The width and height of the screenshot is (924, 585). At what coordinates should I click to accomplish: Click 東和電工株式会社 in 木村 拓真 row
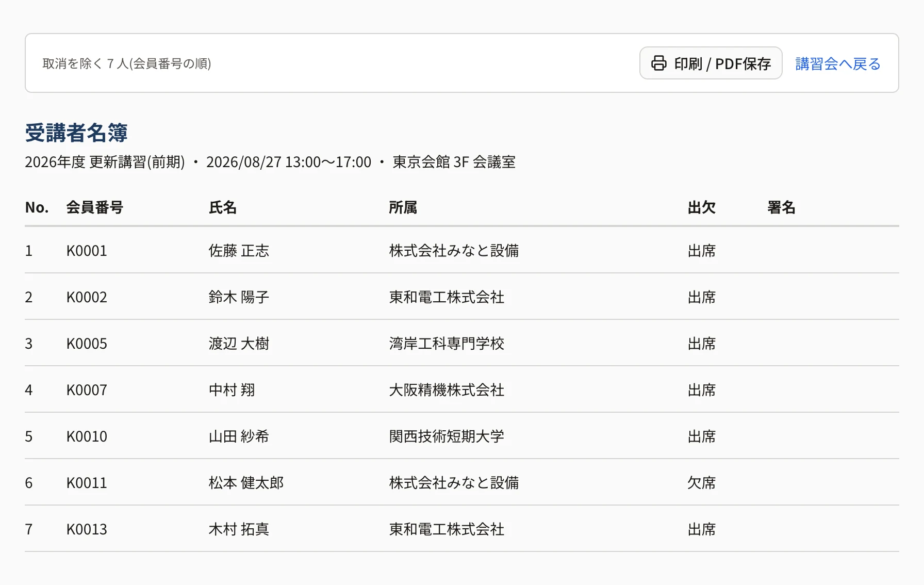click(x=447, y=529)
